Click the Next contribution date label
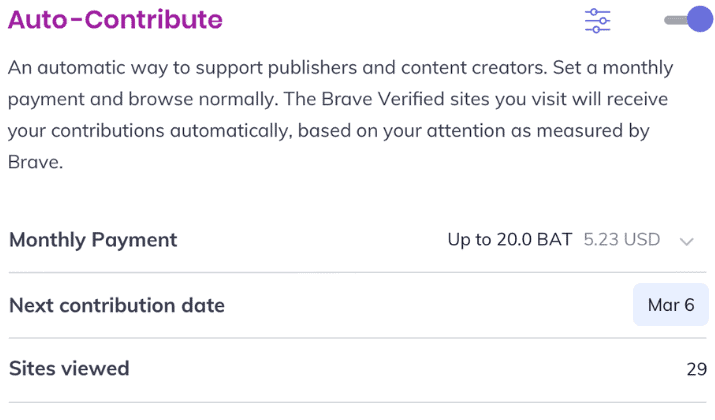 [117, 305]
